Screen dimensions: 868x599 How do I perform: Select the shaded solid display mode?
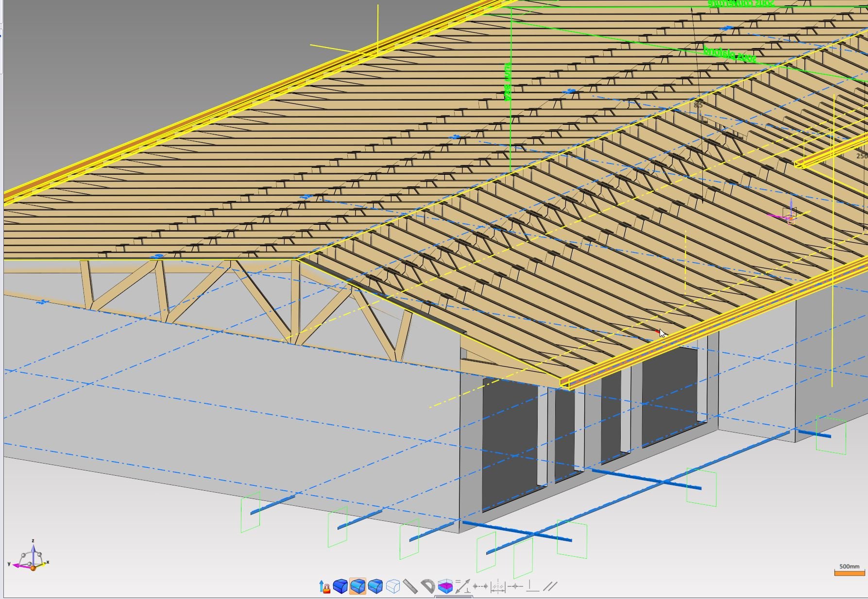tap(340, 586)
